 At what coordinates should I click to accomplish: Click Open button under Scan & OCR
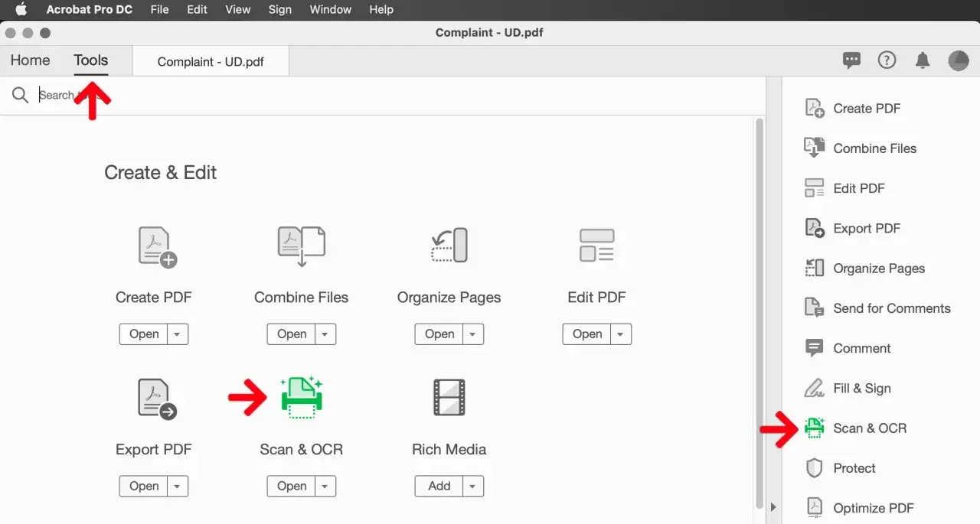click(292, 486)
